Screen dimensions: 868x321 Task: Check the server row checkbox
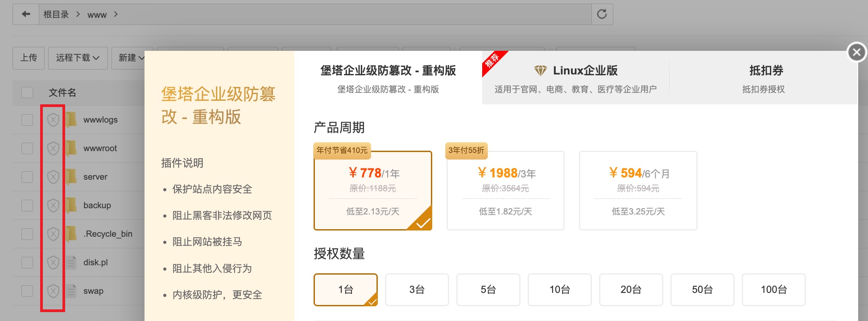[27, 177]
